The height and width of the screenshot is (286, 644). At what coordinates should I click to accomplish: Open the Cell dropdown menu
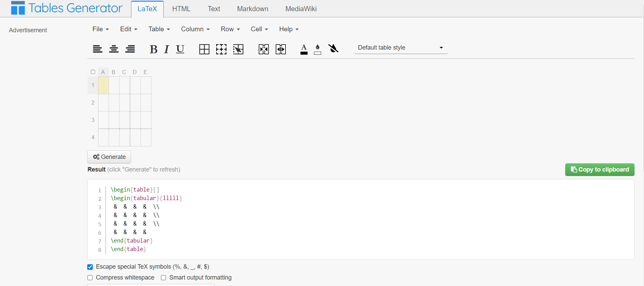click(x=259, y=29)
